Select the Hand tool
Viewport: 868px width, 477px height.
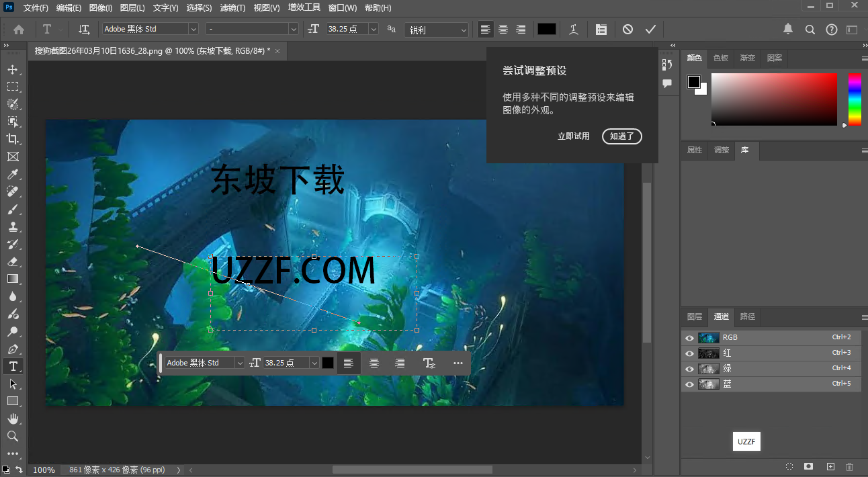13,419
